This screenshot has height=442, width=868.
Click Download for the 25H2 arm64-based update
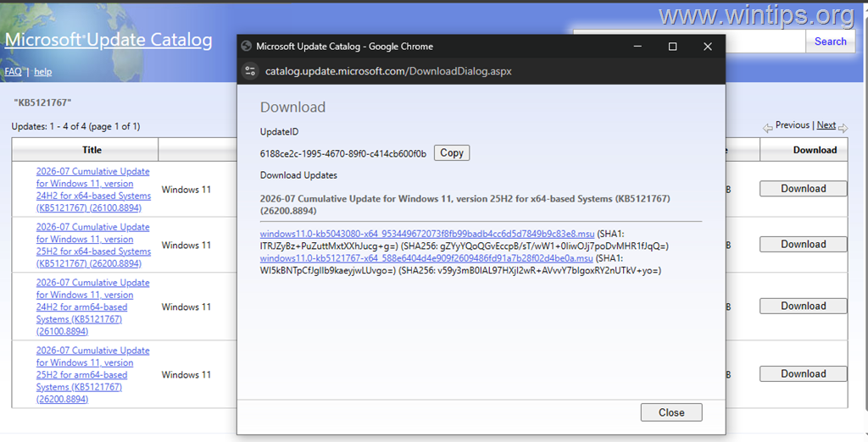[804, 374]
